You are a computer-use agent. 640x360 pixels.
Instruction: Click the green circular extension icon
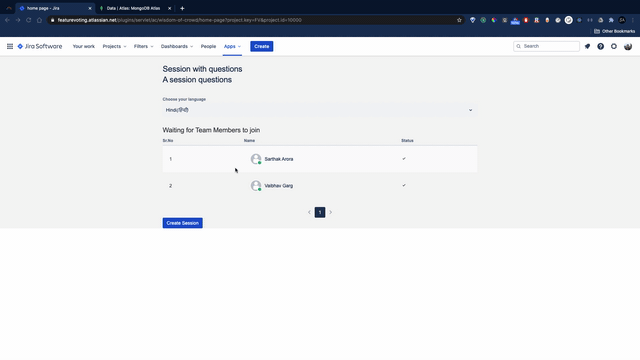point(483,20)
